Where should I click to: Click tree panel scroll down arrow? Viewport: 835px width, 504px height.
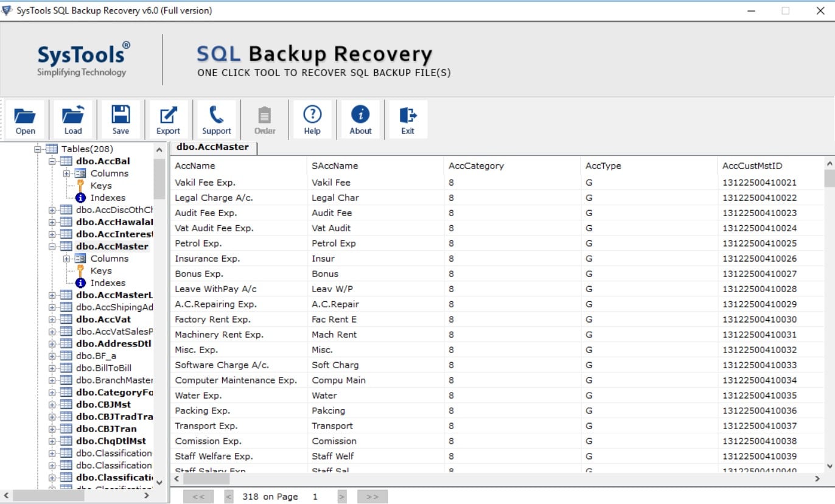pyautogui.click(x=159, y=482)
